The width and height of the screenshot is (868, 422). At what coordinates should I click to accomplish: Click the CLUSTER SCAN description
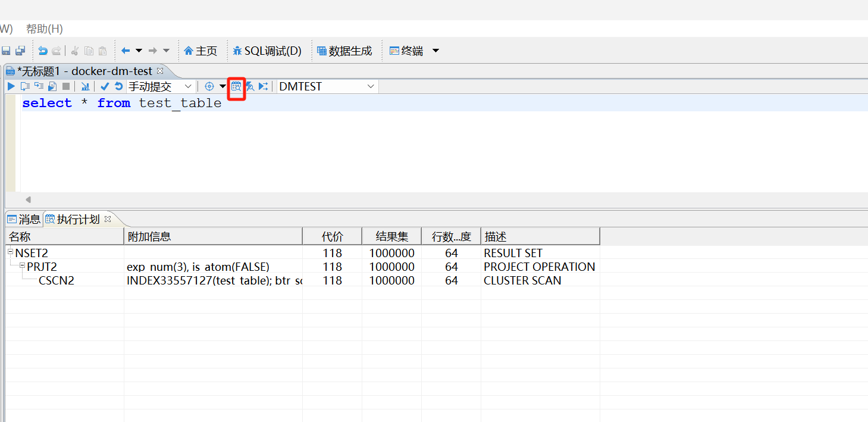522,280
